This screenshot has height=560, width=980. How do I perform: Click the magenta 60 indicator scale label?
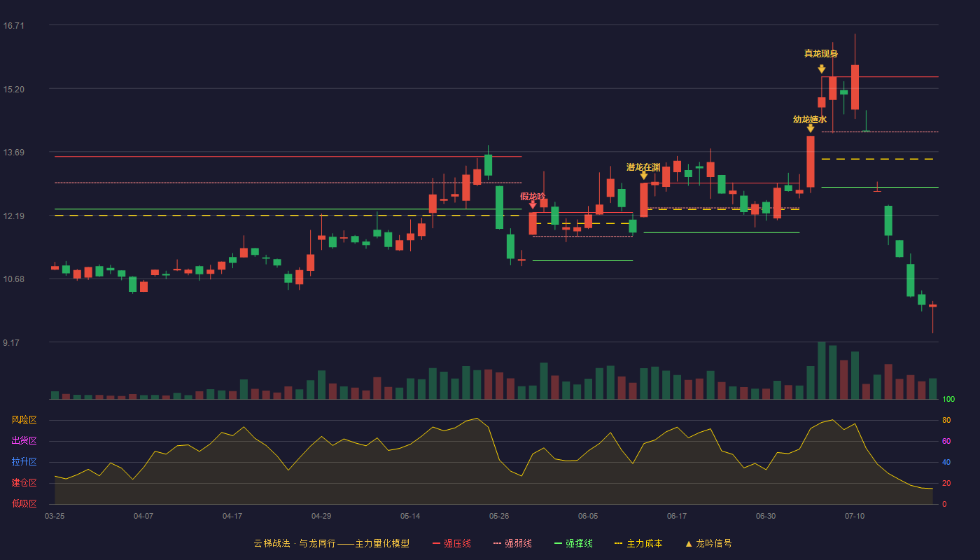coord(946,442)
